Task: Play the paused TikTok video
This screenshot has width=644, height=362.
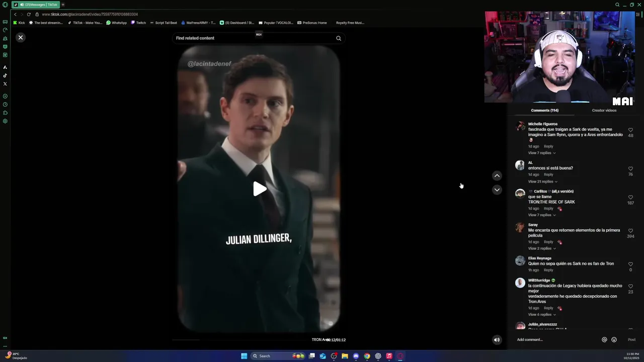Action: [x=260, y=189]
